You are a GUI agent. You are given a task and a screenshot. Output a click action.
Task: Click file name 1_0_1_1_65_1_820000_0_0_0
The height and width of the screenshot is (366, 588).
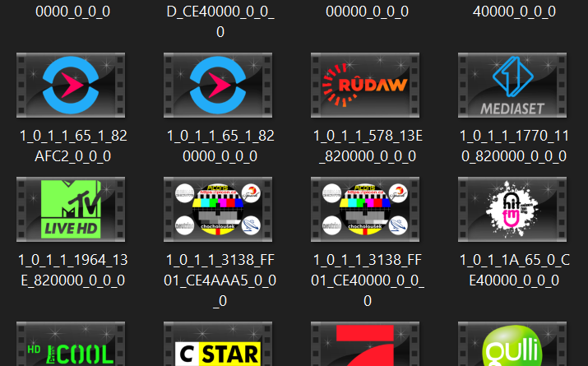[x=220, y=146]
